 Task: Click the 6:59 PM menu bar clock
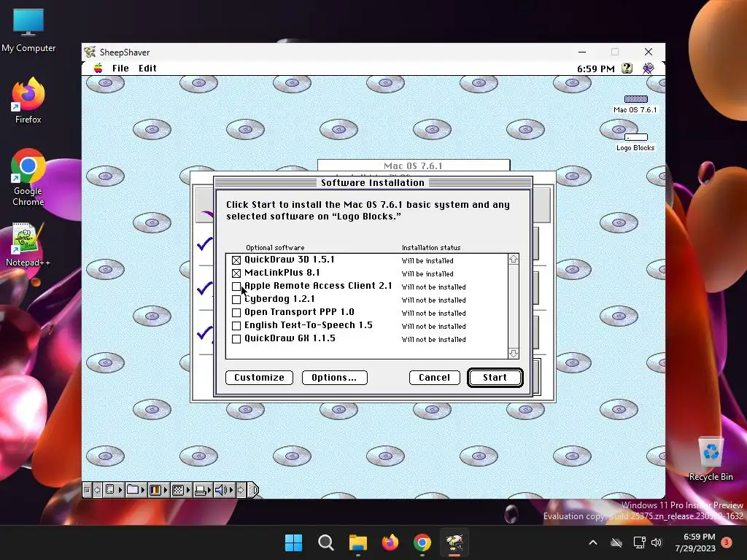pos(595,69)
